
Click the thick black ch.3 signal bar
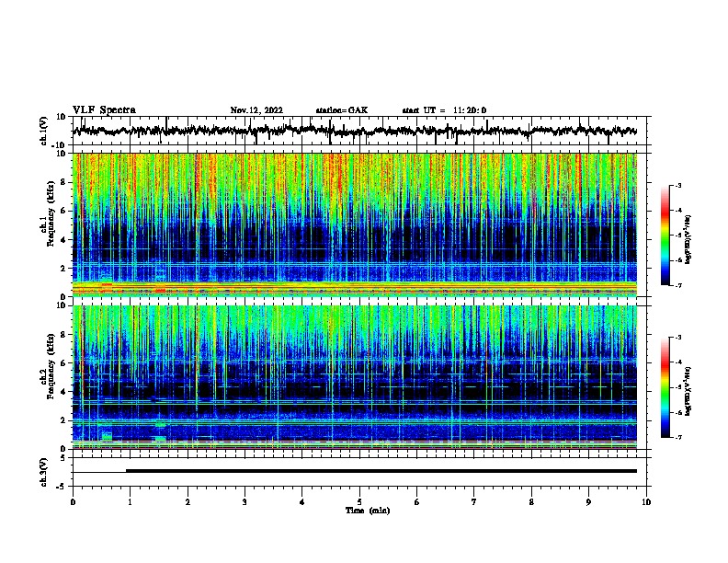click(381, 471)
